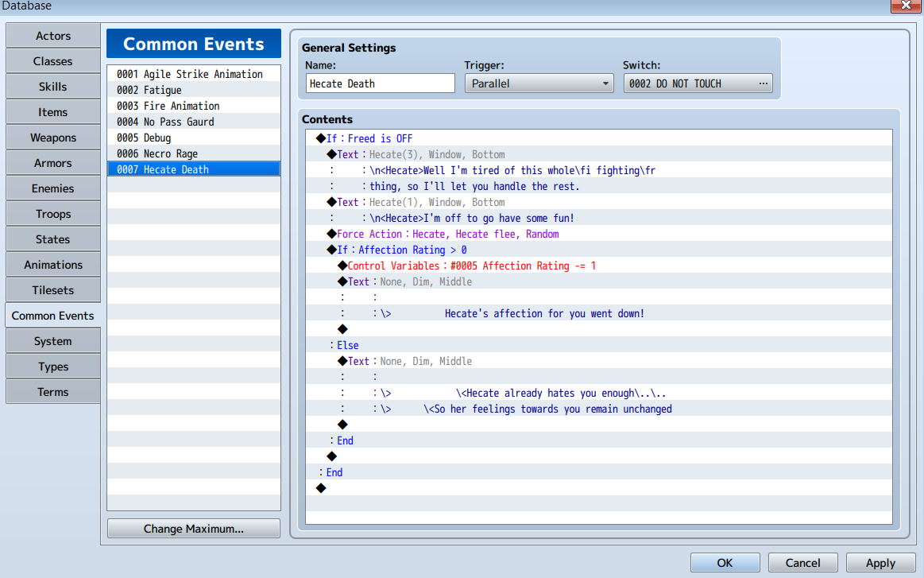The height and width of the screenshot is (578, 924).
Task: Click the empty diamond line at contents end
Action: [x=599, y=488]
